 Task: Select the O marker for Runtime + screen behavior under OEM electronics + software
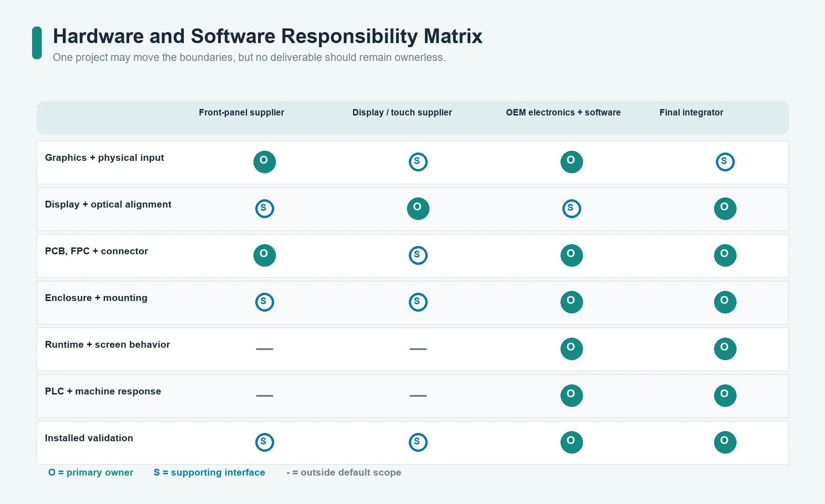coord(572,349)
